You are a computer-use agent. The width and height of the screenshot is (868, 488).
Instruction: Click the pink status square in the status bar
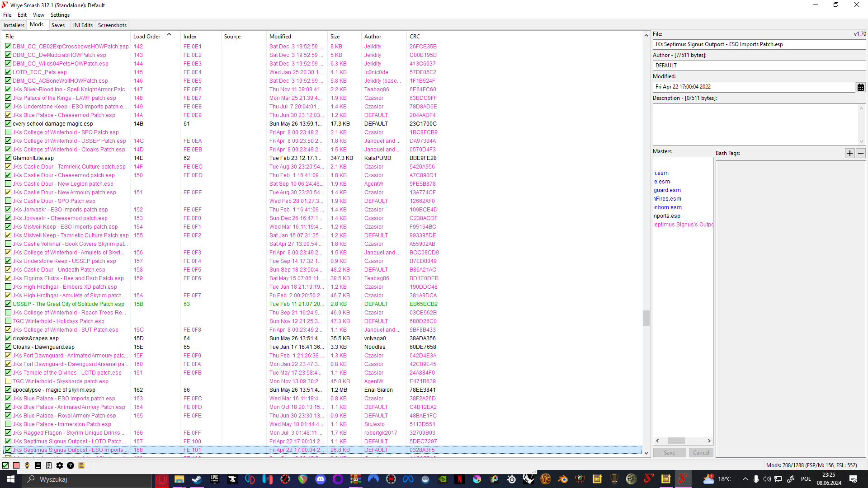click(16, 465)
